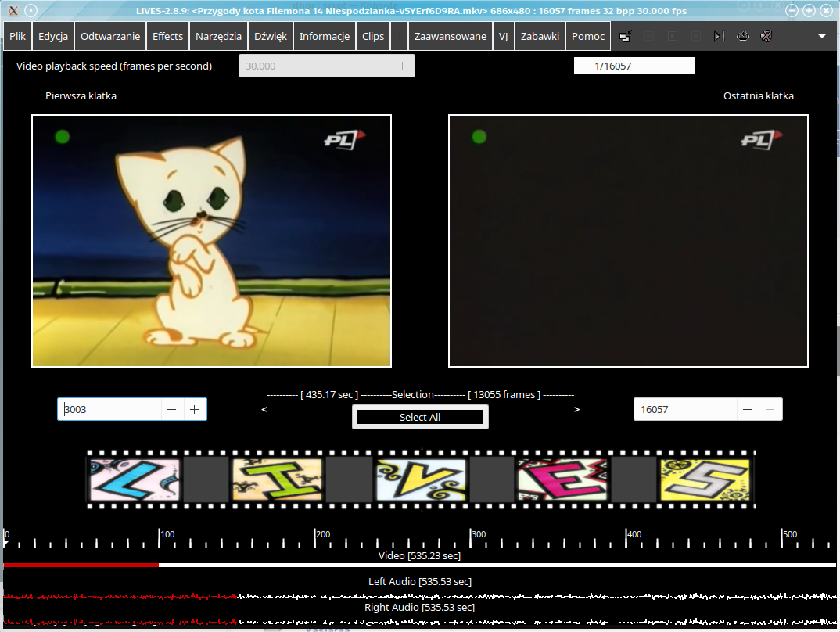
Task: Expand the toolbar overflow arrow
Action: click(822, 37)
